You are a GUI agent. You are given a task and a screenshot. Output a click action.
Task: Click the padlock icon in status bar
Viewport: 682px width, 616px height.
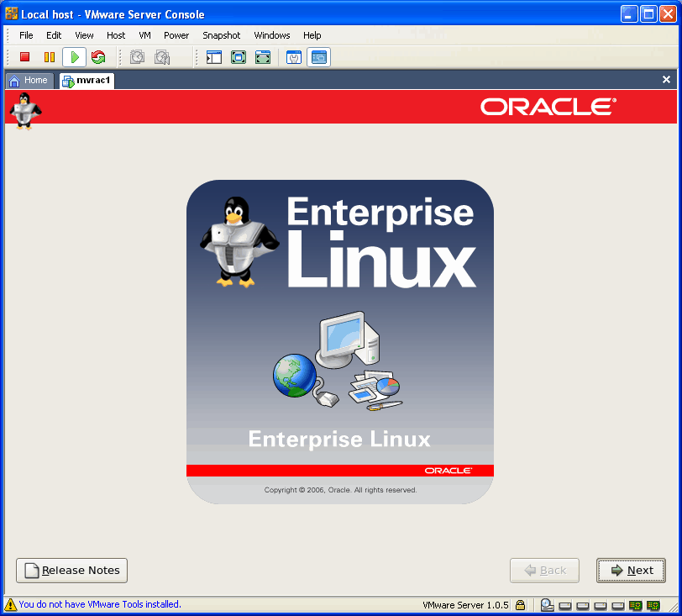tap(521, 605)
